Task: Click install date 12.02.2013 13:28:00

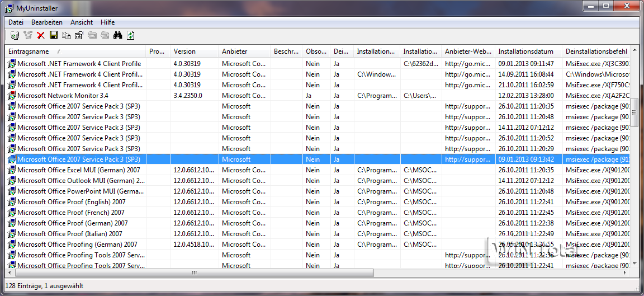Action: 526,95
